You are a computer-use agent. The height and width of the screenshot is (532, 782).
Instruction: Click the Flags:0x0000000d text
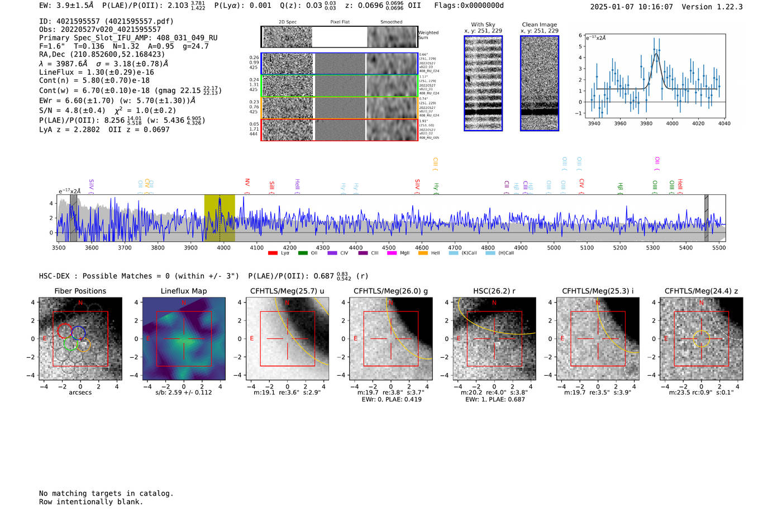(469, 6)
